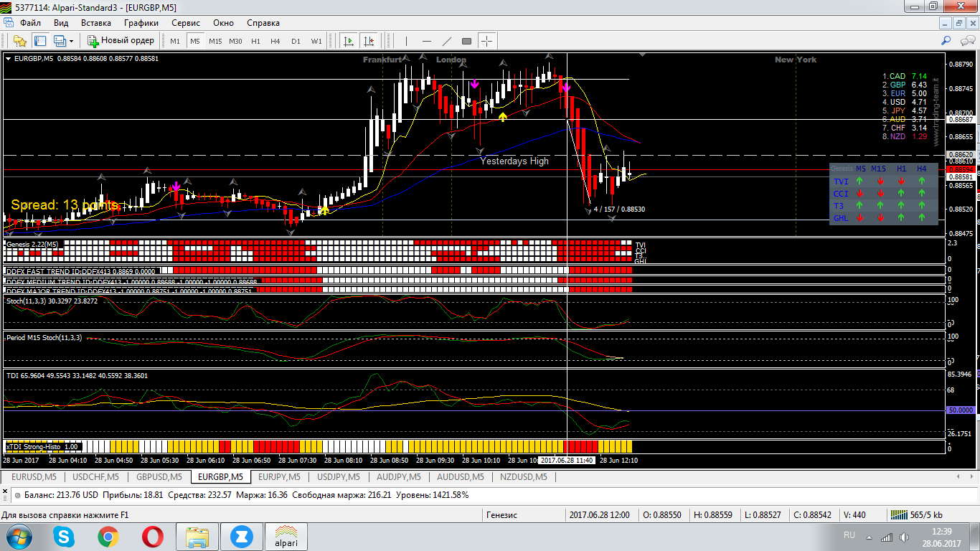Switch to M15 timeframe
The width and height of the screenshot is (980, 551).
pos(215,41)
